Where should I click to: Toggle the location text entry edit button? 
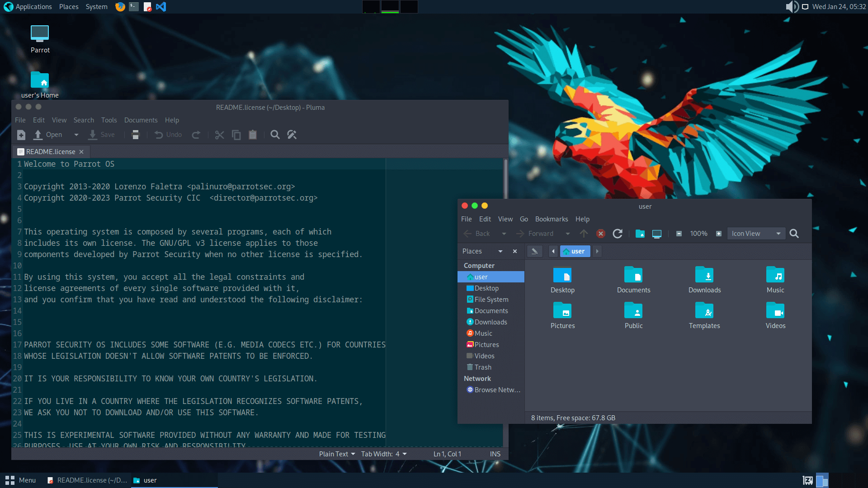[534, 251]
